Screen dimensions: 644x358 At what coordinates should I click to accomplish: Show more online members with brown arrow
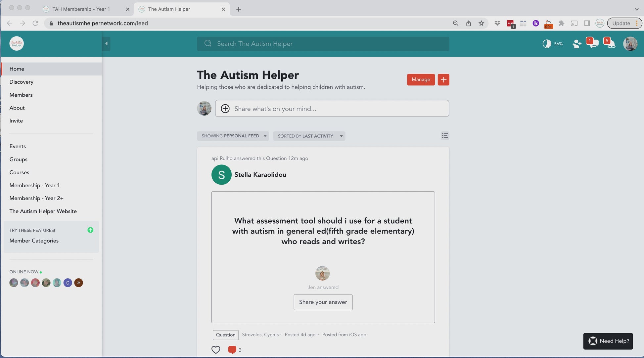(x=78, y=283)
